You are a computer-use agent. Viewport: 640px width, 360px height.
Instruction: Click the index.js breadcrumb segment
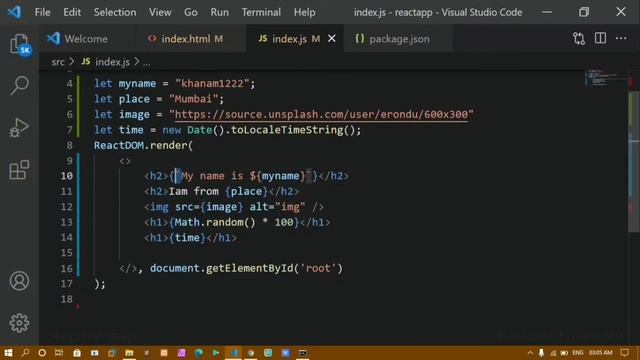112,62
